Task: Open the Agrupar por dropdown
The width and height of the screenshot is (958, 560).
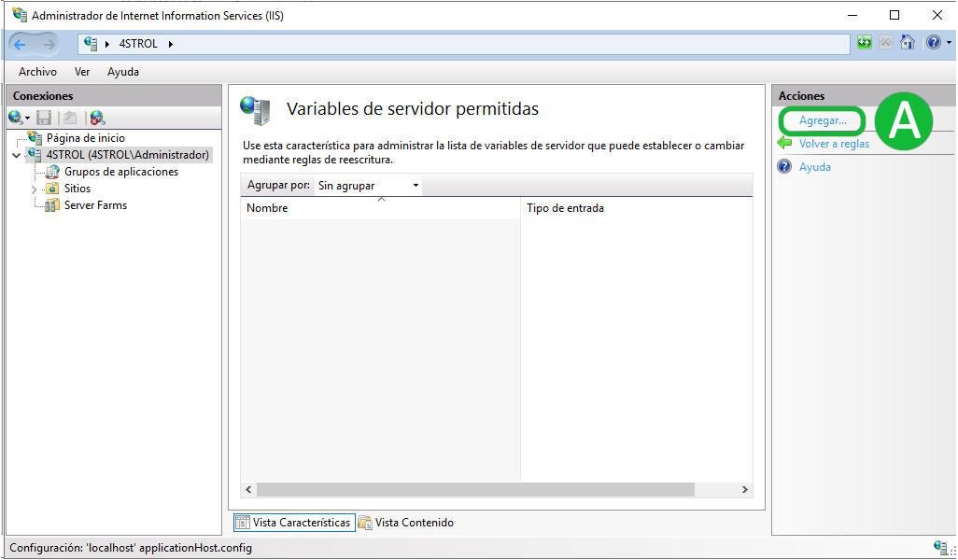Action: (x=368, y=185)
